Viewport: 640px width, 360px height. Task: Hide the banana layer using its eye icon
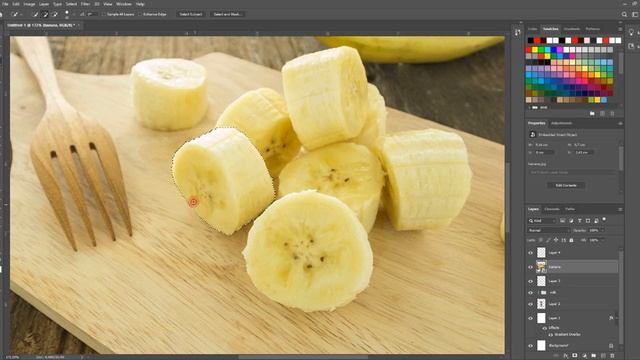[x=531, y=267]
